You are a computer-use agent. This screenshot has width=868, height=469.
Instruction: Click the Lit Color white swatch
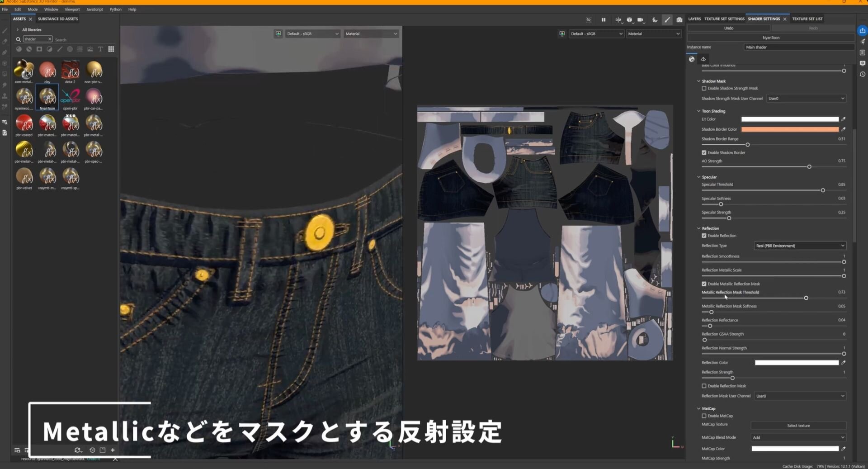(790, 119)
